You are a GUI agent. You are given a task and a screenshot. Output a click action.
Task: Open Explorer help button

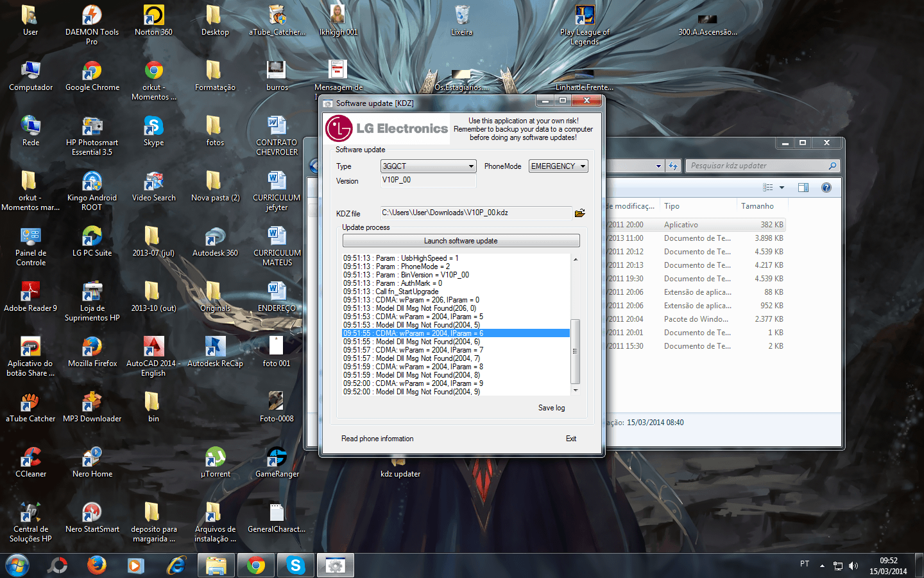[x=826, y=188]
